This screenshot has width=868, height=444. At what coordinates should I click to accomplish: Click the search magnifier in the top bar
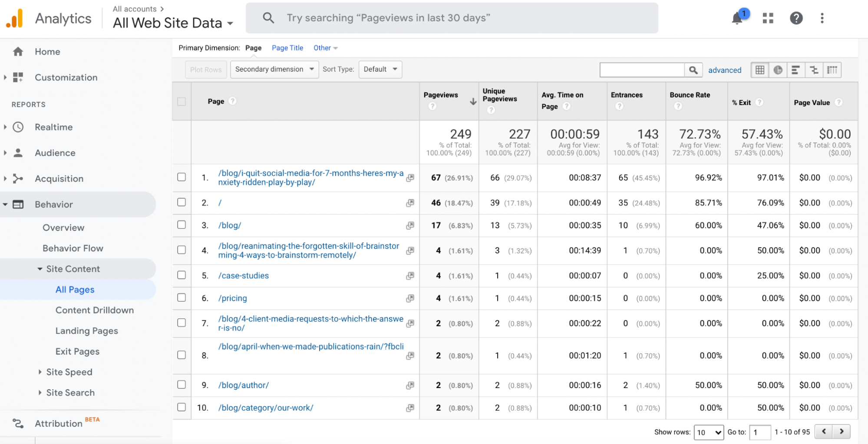268,18
